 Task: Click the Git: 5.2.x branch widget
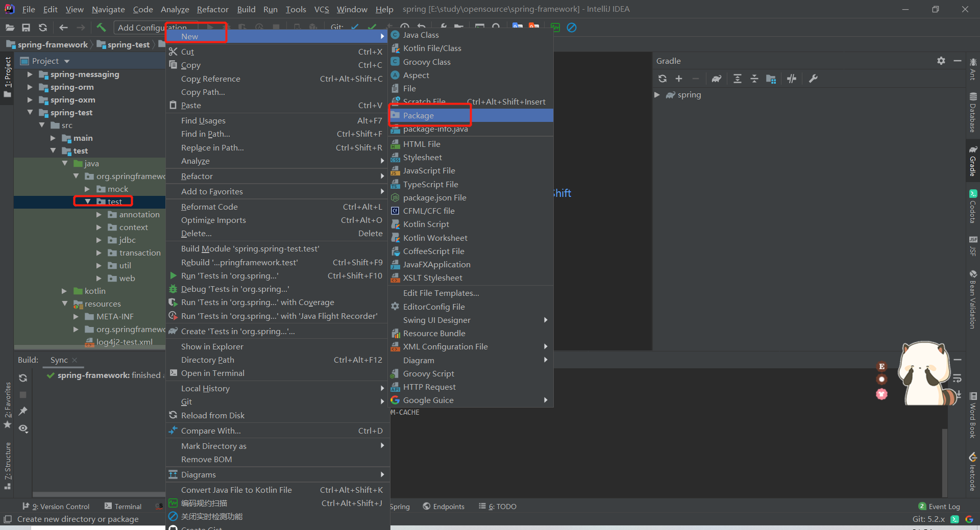pos(928,519)
